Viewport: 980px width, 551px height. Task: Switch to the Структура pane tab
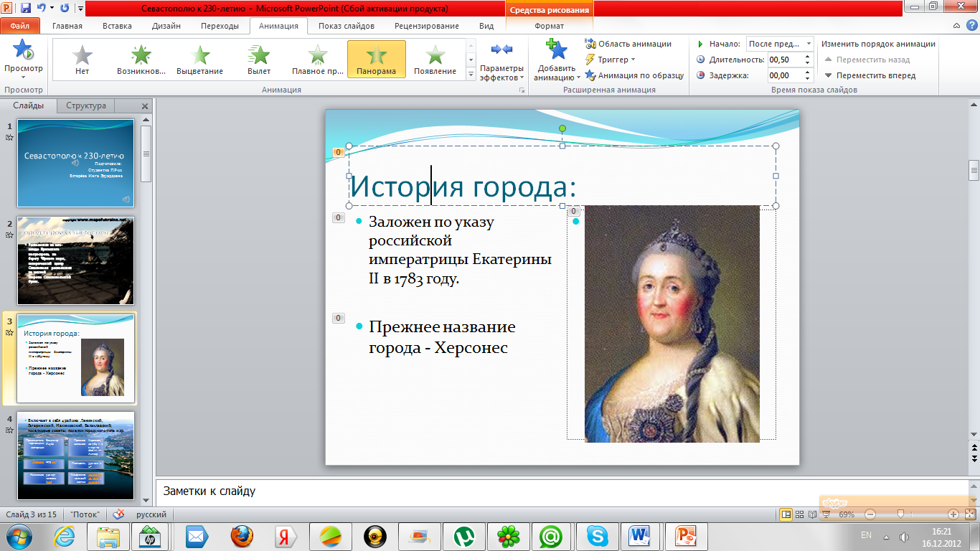[86, 105]
